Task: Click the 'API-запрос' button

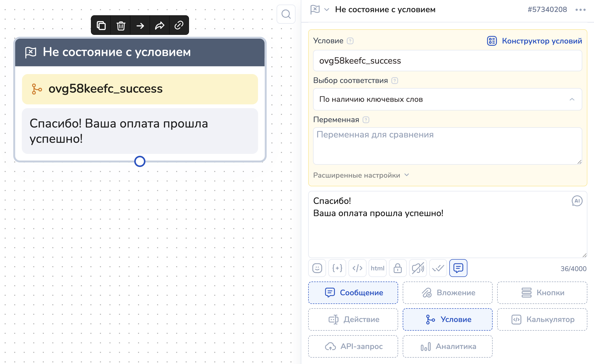Action: tap(353, 346)
